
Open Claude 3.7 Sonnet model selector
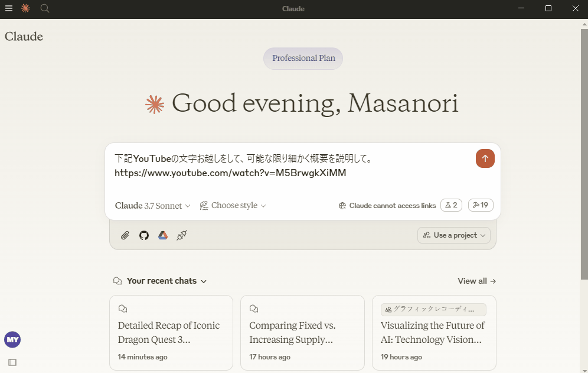point(153,206)
